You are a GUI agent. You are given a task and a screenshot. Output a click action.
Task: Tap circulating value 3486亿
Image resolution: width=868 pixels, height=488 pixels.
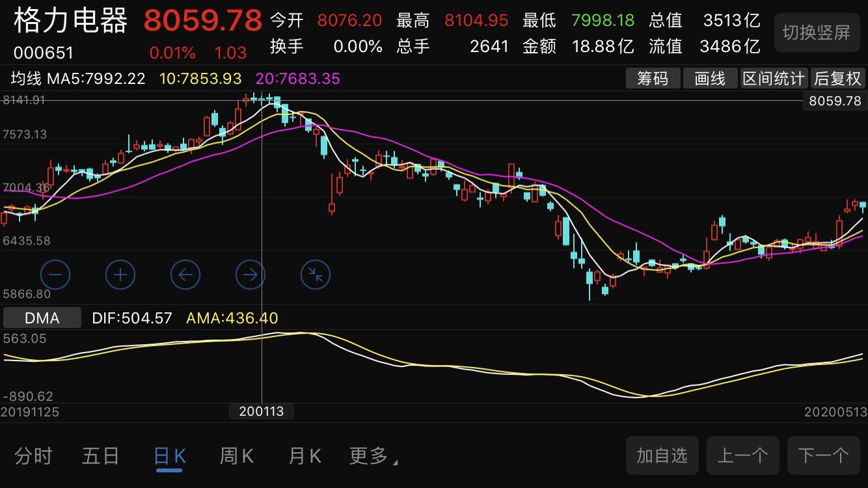coord(729,46)
